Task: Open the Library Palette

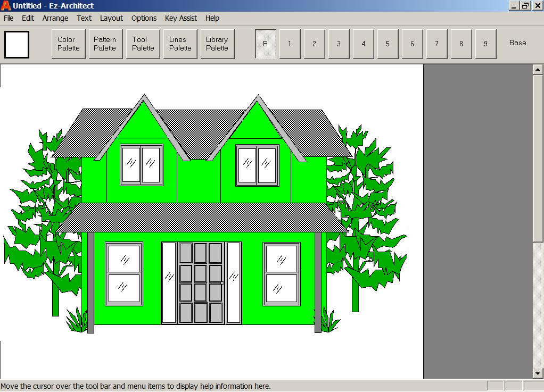Action: click(217, 44)
